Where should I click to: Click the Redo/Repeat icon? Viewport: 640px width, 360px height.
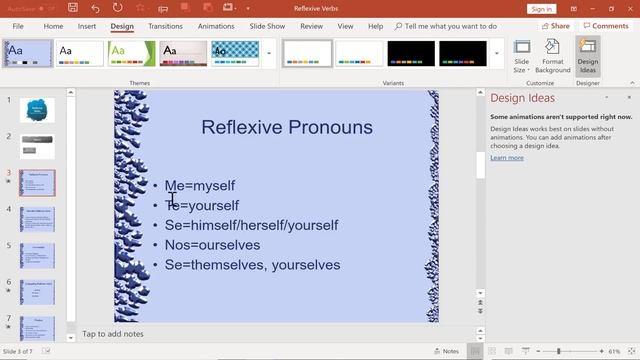click(118, 8)
